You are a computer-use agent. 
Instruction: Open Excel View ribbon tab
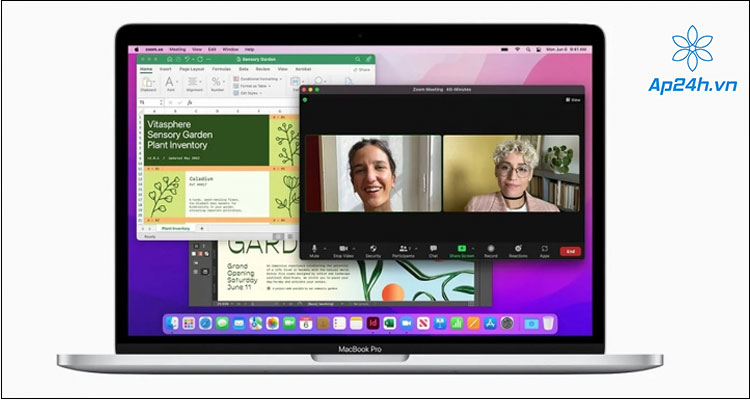click(283, 69)
